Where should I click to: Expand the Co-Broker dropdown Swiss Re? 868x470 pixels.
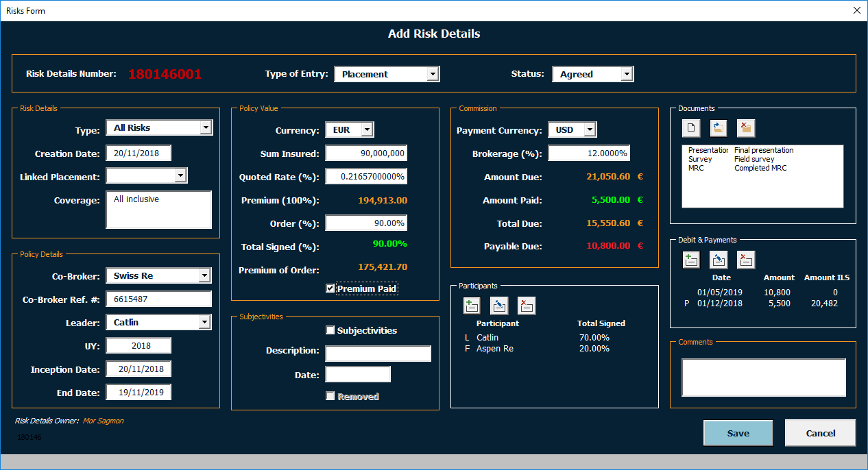pyautogui.click(x=204, y=275)
